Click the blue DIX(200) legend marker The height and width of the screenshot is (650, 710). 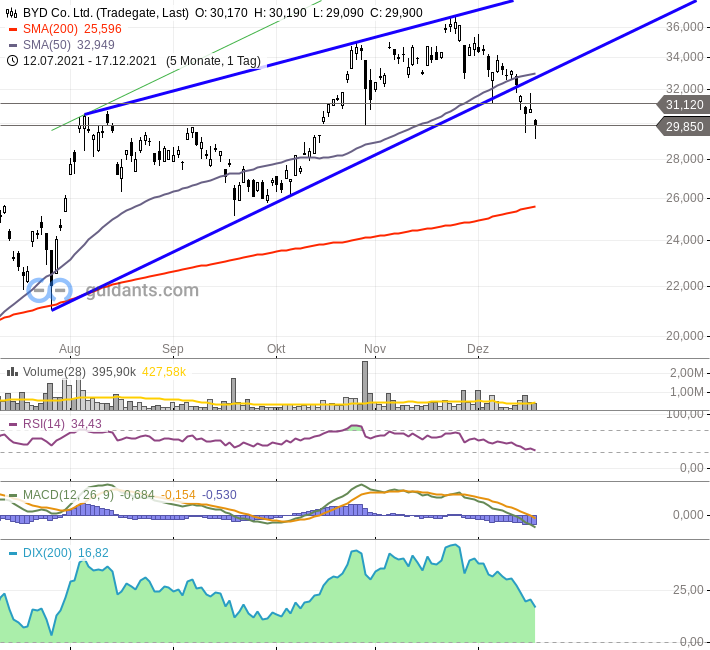[13, 553]
